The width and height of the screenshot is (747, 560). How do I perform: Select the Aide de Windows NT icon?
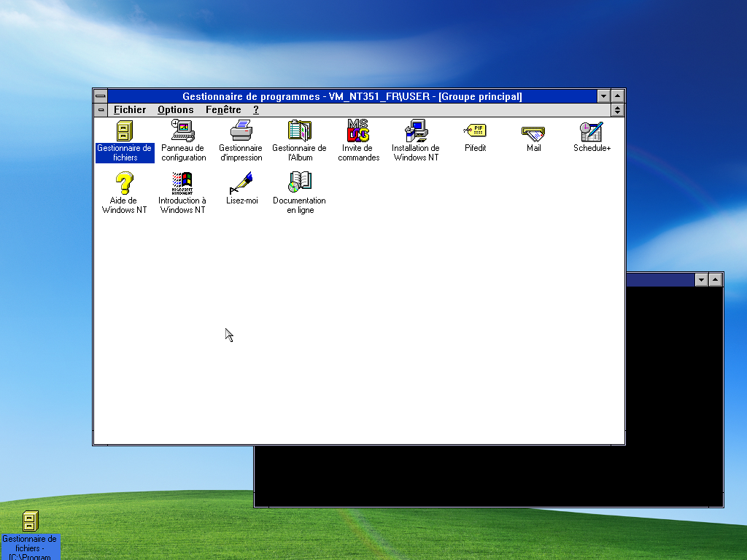click(124, 183)
